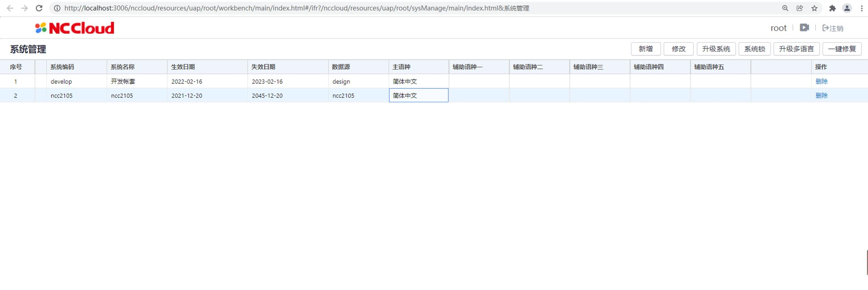This screenshot has width=868, height=290.
Task: Open the browser extensions puzzle icon
Action: [833, 8]
